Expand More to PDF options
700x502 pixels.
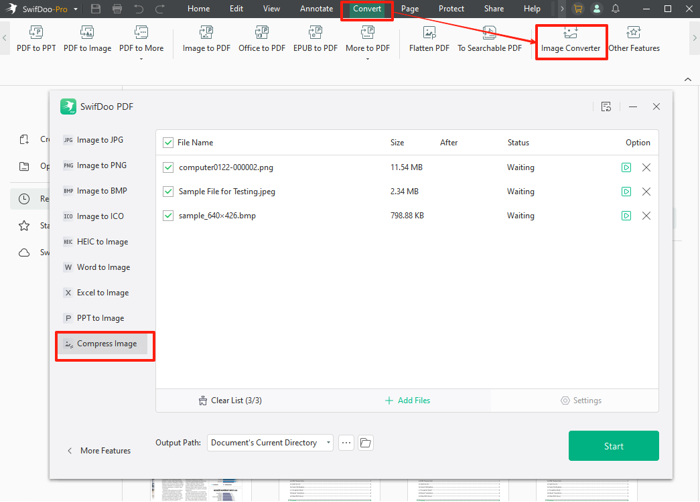pos(367,41)
